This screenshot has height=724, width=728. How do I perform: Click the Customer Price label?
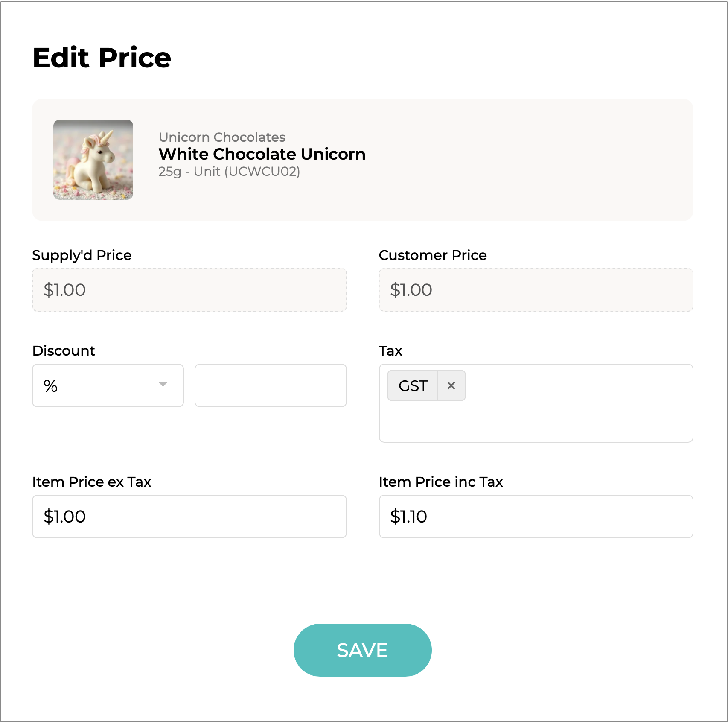click(x=433, y=255)
